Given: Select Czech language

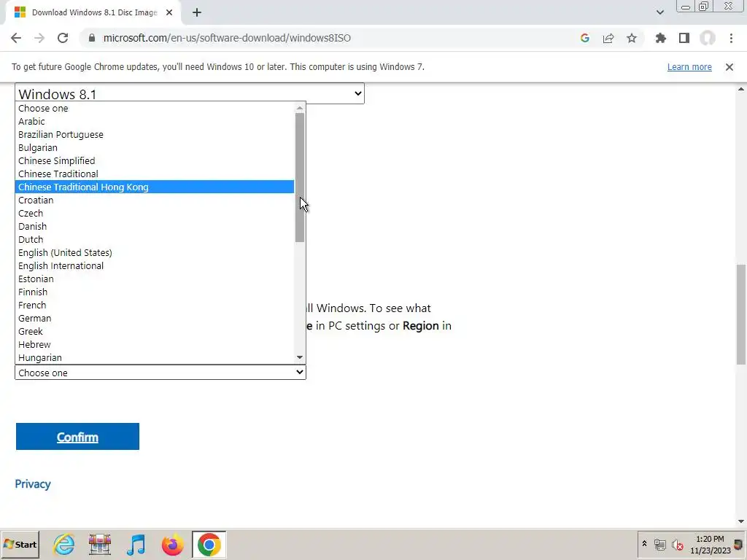Looking at the screenshot, I should 155,214.
